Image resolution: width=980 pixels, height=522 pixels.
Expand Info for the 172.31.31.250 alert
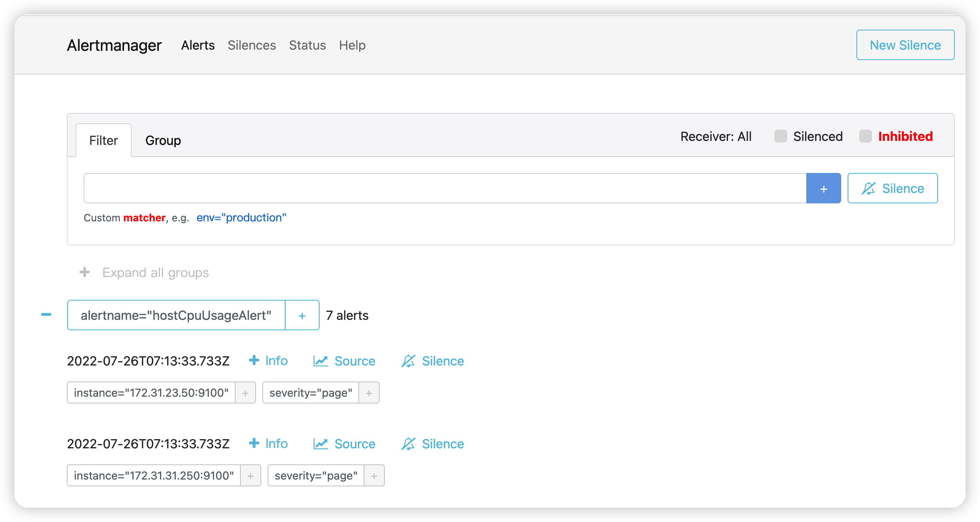tap(268, 444)
